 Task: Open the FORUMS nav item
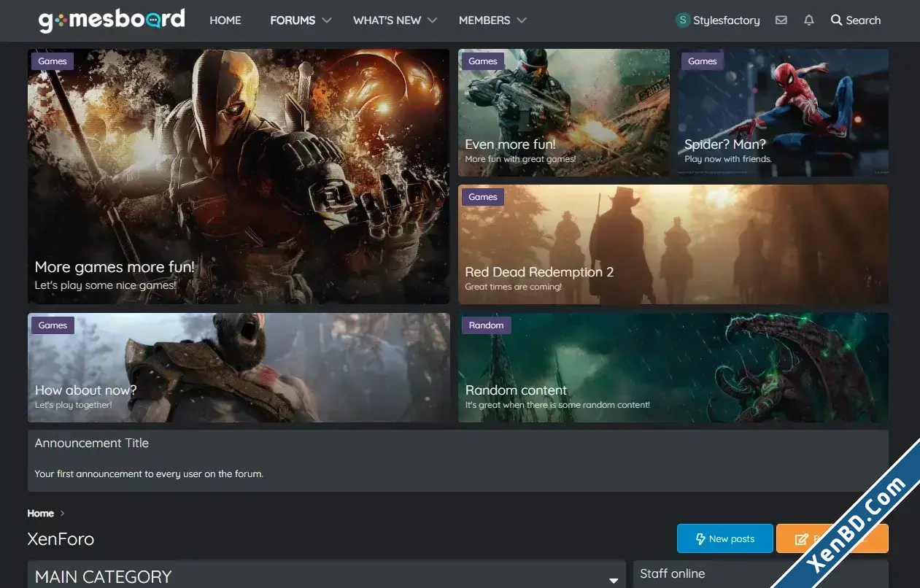pyautogui.click(x=293, y=20)
